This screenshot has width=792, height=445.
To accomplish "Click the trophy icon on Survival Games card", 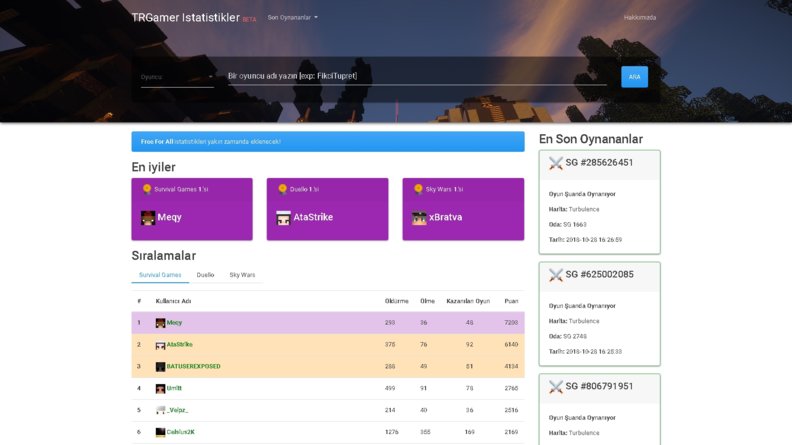I will point(147,189).
